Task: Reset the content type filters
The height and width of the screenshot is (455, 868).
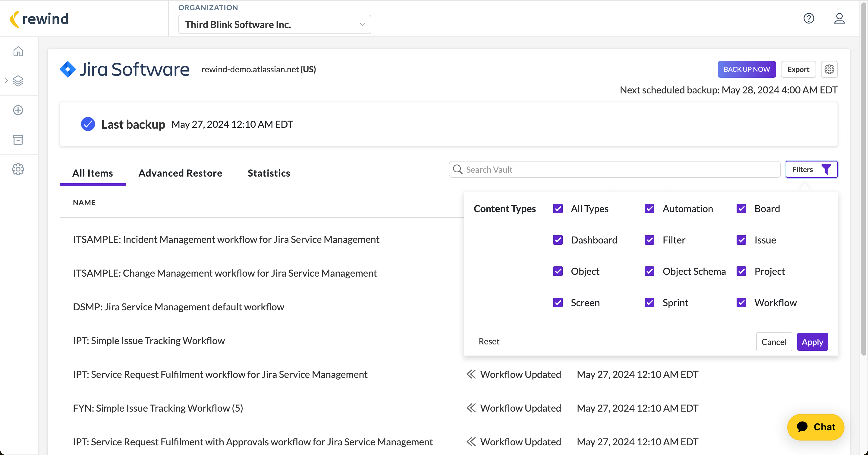Action: click(x=489, y=341)
